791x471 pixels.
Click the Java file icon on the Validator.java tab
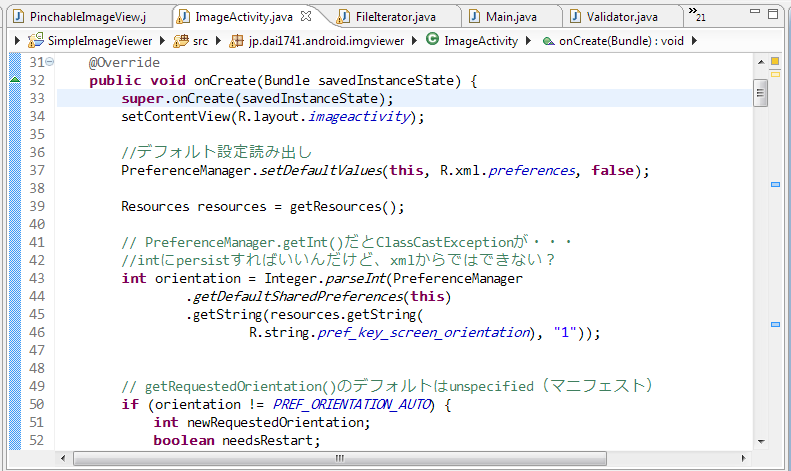click(x=575, y=17)
